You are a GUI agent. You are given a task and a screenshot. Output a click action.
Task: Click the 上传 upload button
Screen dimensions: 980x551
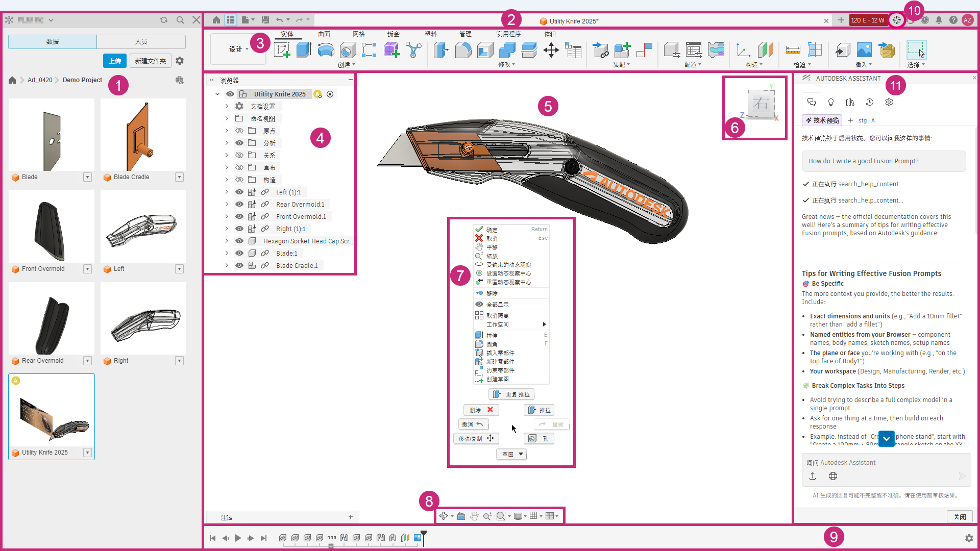115,61
